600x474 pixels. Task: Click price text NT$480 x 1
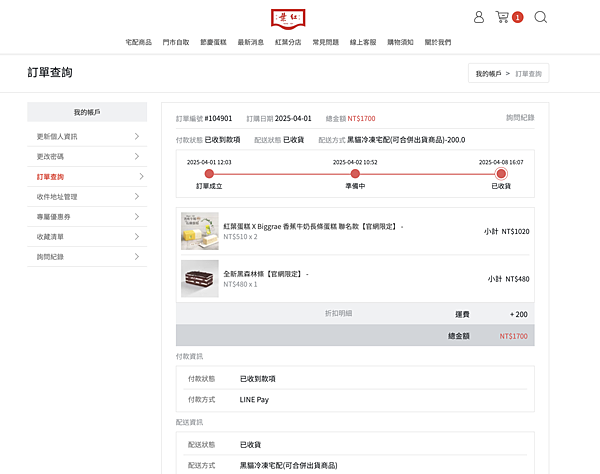[240, 284]
